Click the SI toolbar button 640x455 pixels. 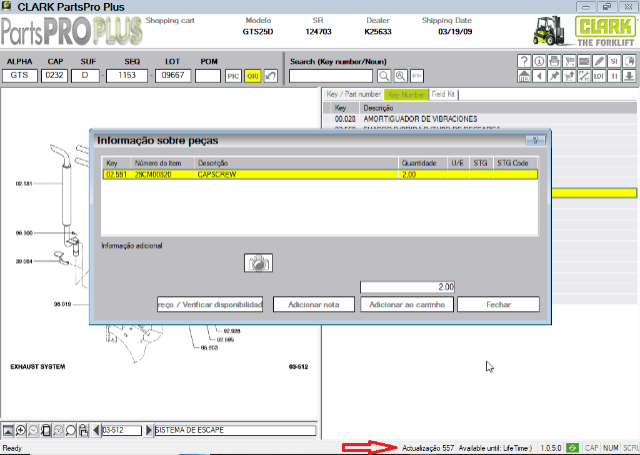tap(614, 61)
